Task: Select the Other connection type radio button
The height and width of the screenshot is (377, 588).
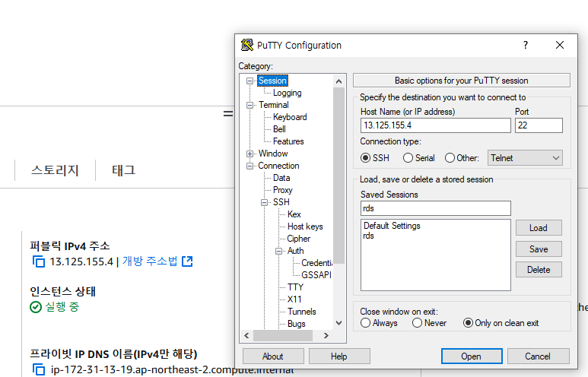Action: pyautogui.click(x=450, y=158)
